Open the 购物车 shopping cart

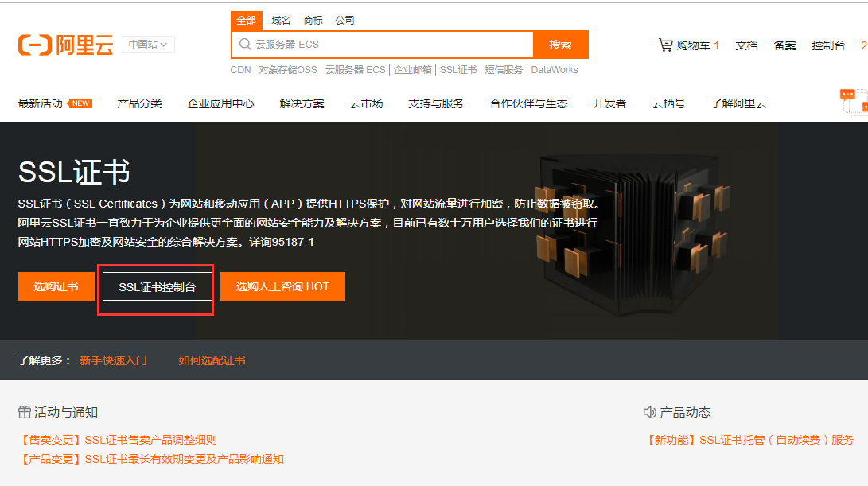689,45
